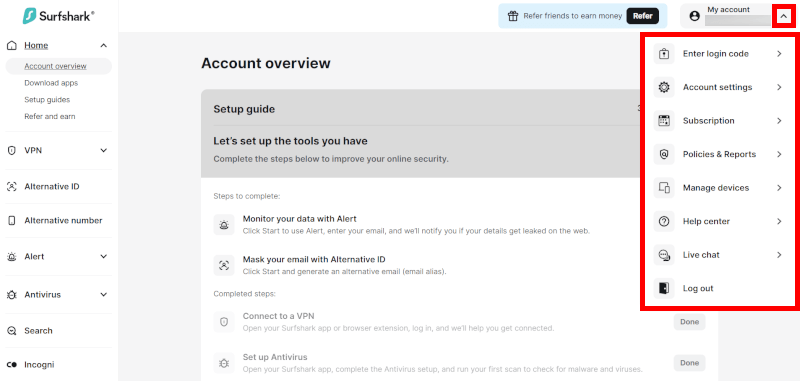The image size is (800, 381).
Task: Click 'Monitor your data with Alert' heading
Action: coord(299,219)
